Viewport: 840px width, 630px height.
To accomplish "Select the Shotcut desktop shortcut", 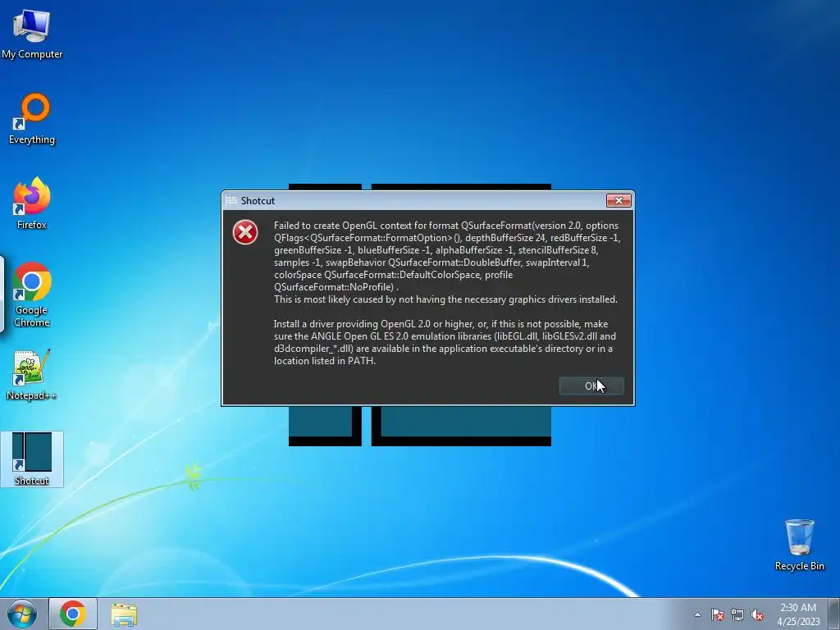I will click(32, 459).
